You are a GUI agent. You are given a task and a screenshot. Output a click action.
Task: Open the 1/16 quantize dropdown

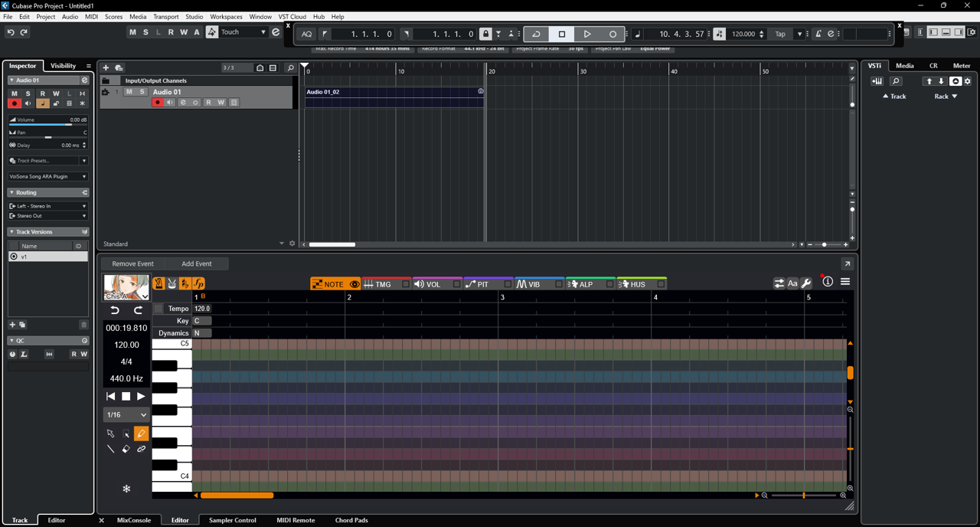[x=126, y=414]
